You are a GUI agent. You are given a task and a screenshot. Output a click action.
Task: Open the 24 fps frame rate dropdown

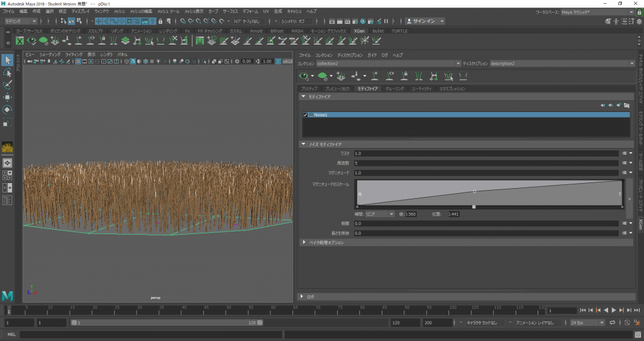tap(587, 322)
